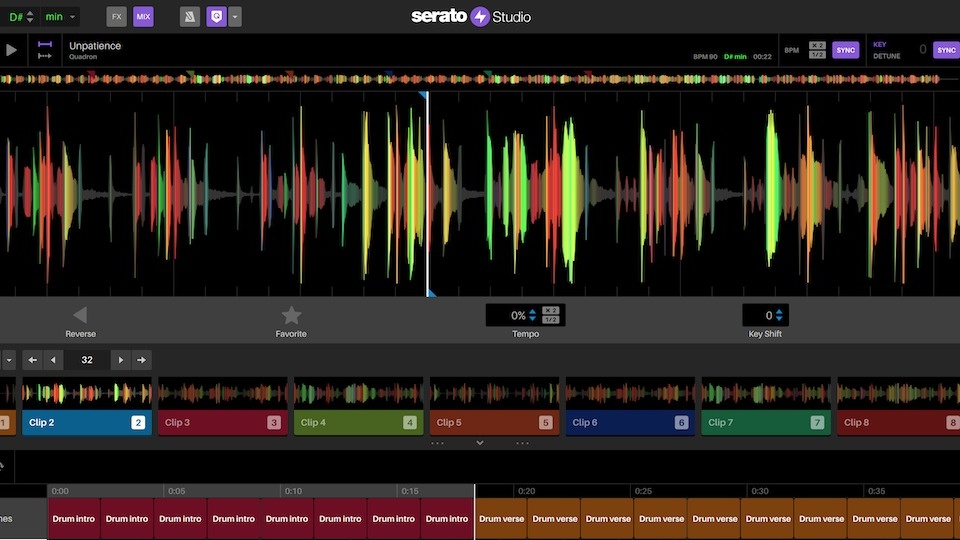This screenshot has width=960, height=540.
Task: Click the jump-forward right arrow icon
Action: pos(141,360)
